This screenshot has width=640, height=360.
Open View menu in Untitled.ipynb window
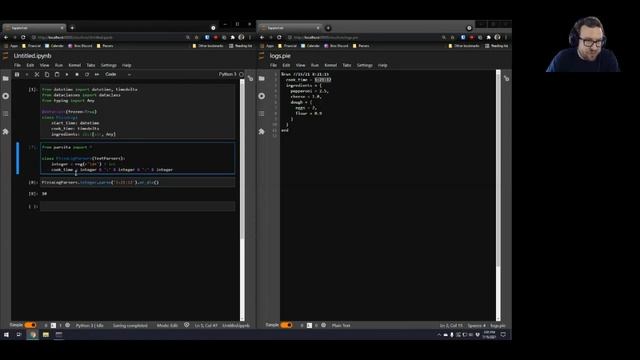click(44, 65)
